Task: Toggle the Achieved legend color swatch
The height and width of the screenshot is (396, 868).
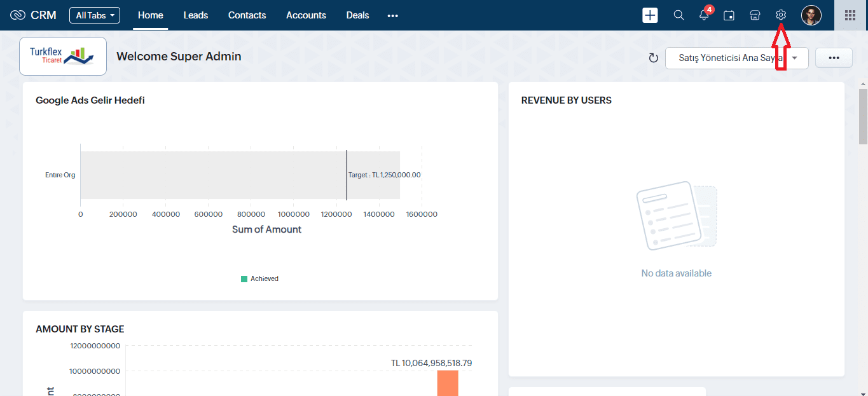Action: 244,278
